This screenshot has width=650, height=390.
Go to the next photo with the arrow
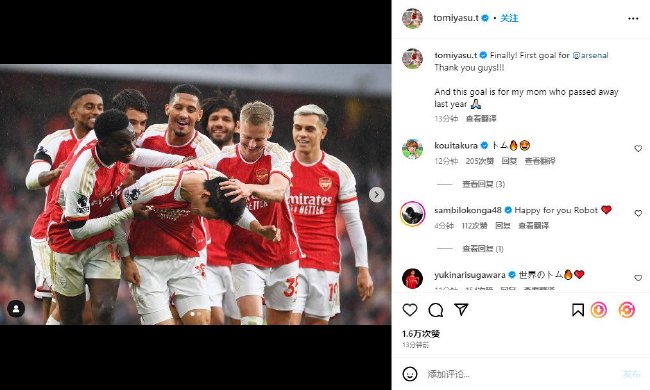tap(376, 194)
